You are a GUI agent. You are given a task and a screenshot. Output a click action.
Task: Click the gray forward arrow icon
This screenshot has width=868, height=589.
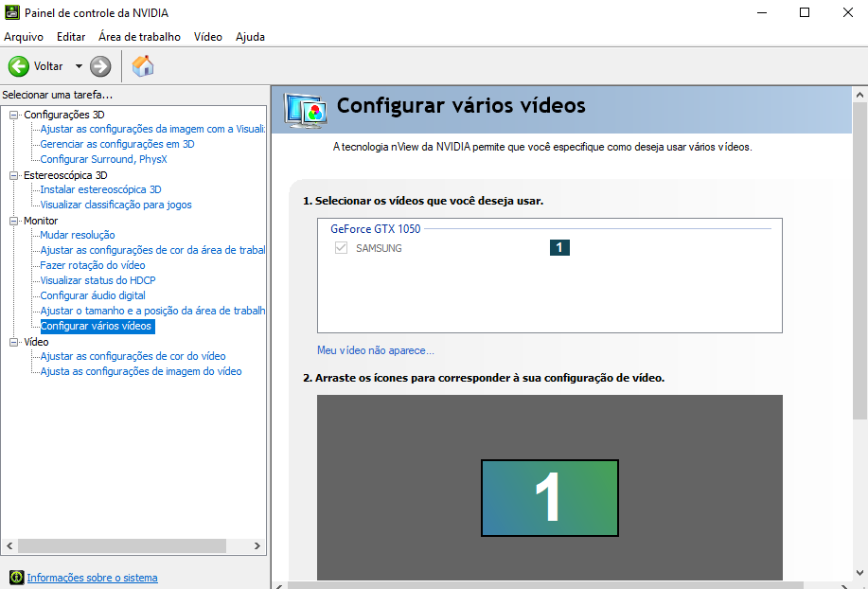100,66
